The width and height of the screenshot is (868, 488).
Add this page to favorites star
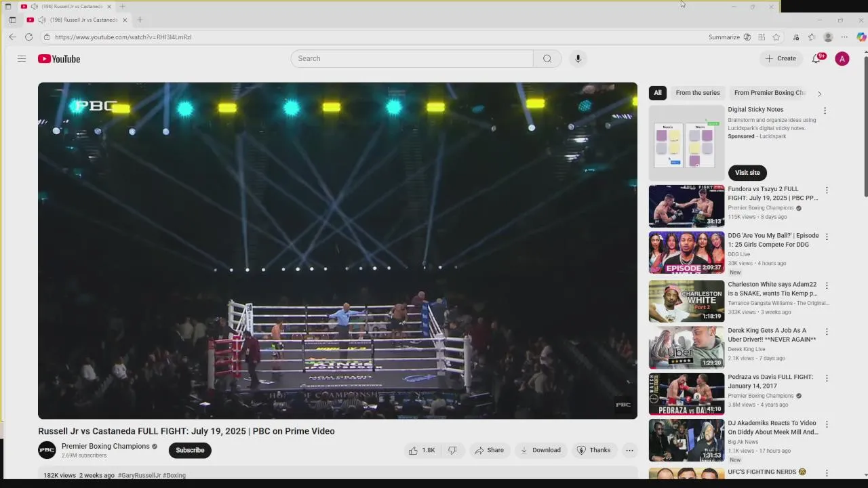[x=776, y=37]
